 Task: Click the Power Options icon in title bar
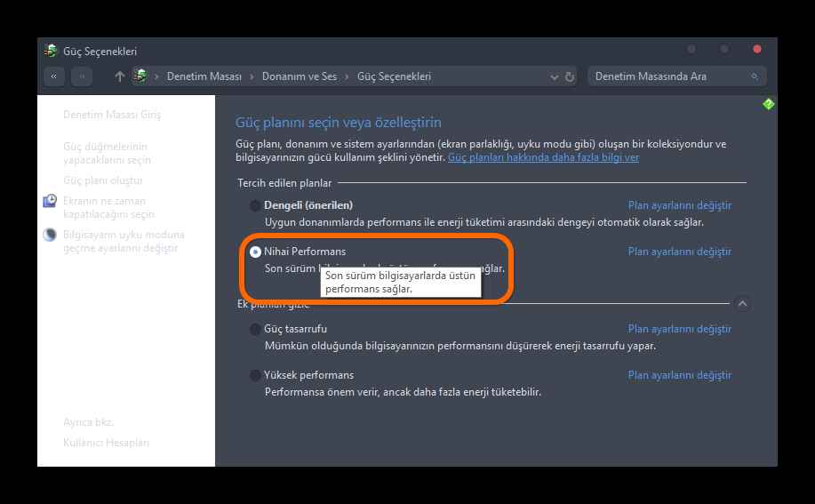[x=51, y=51]
